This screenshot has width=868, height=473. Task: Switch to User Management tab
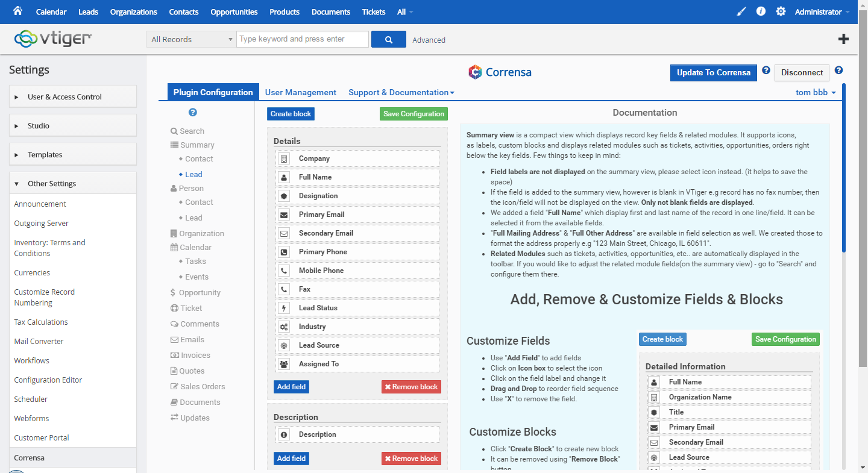pyautogui.click(x=301, y=92)
